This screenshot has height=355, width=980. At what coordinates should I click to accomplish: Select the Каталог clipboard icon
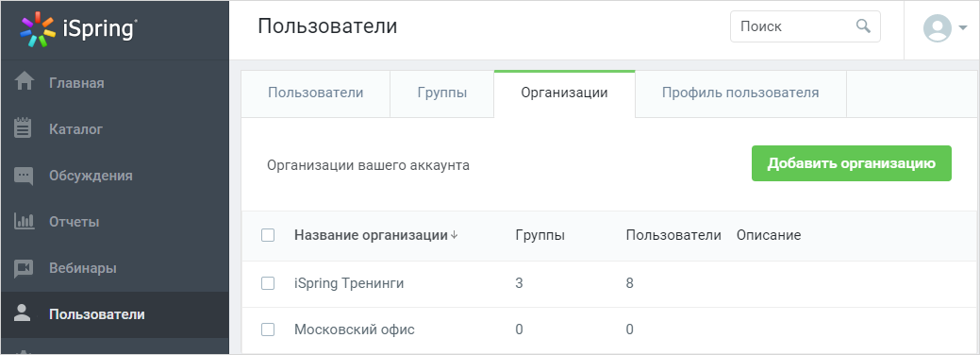pos(24,129)
